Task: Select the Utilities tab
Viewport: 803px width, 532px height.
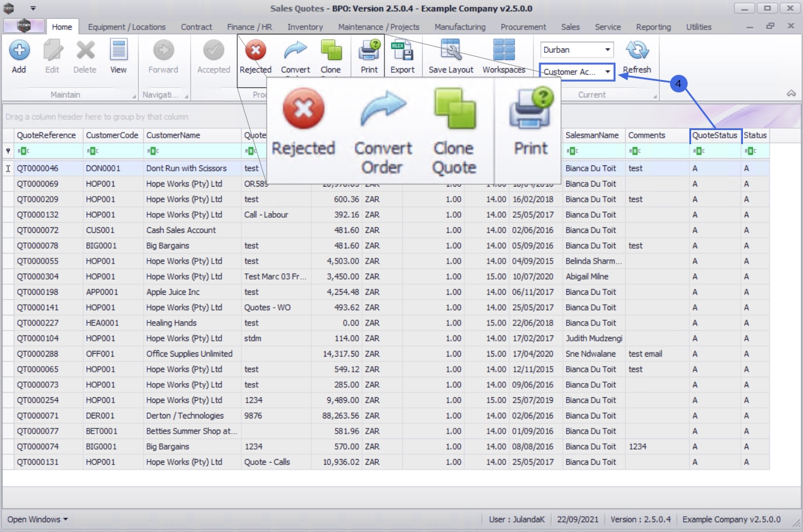Action: pos(699,27)
